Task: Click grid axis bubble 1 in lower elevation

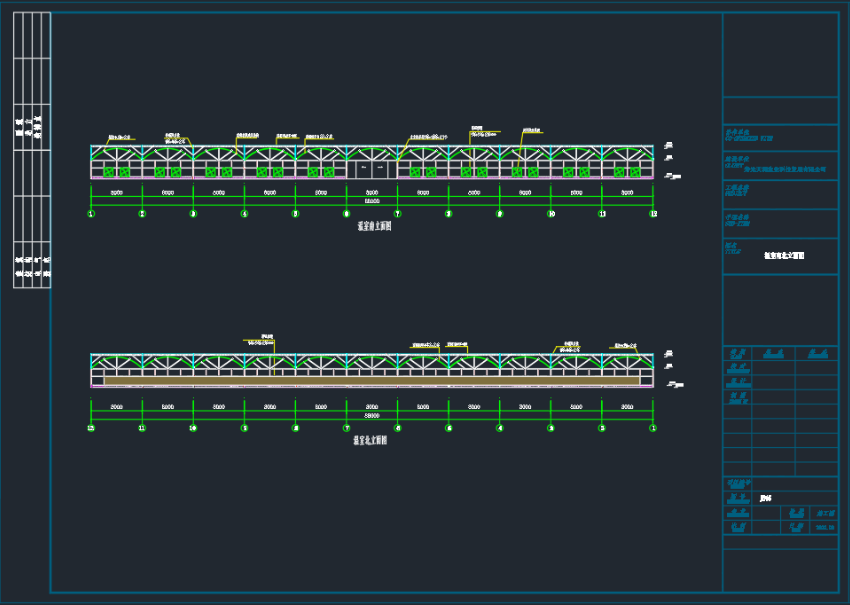Action: coord(653,428)
